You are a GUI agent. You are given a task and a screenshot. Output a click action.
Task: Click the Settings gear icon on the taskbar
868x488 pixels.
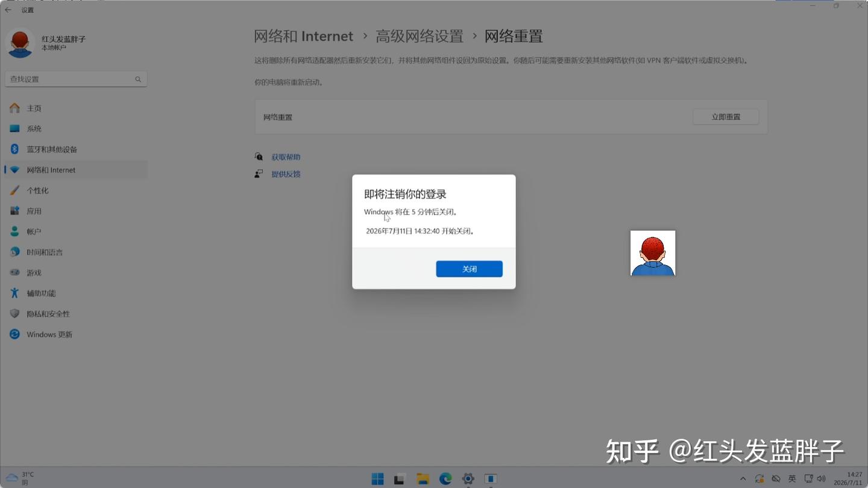click(x=468, y=479)
